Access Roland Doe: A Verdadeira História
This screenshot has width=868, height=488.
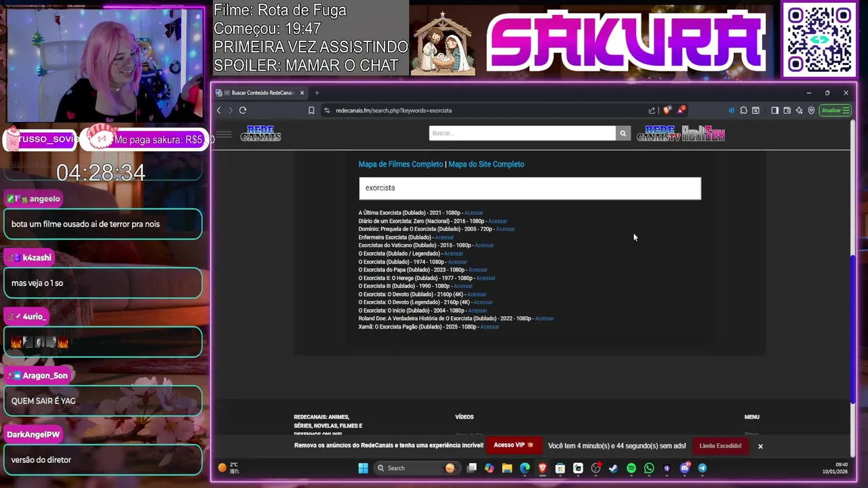coord(544,319)
